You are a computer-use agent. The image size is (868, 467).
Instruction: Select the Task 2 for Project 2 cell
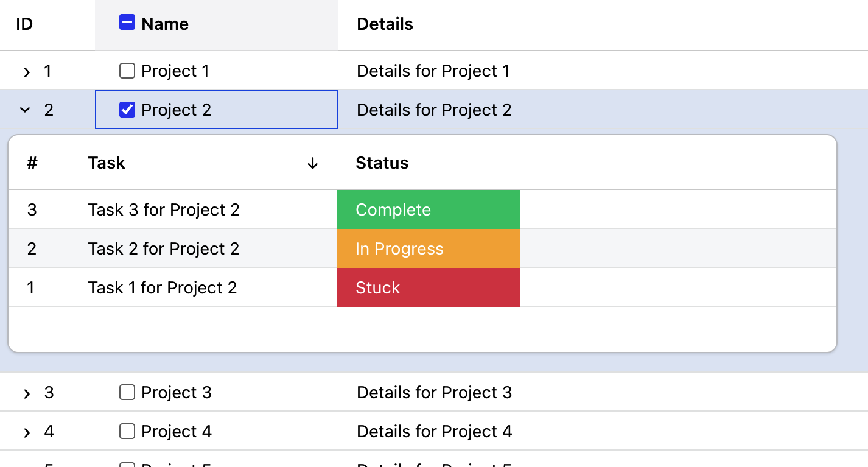[162, 248]
